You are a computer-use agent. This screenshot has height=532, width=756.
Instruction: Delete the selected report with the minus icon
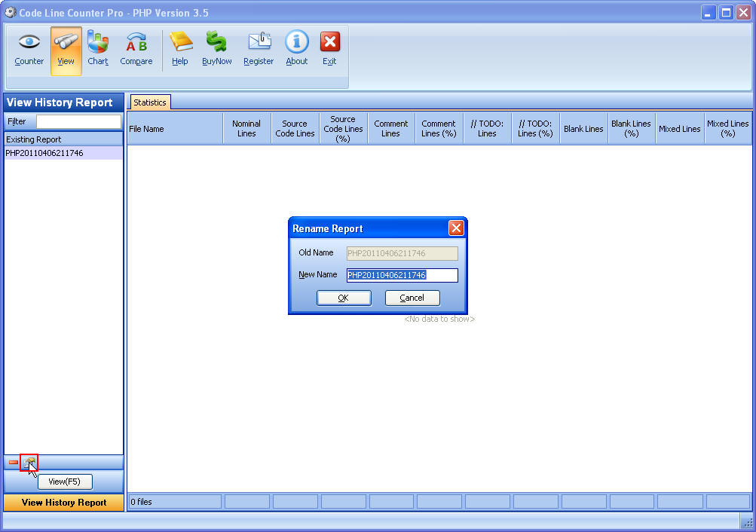click(x=12, y=462)
